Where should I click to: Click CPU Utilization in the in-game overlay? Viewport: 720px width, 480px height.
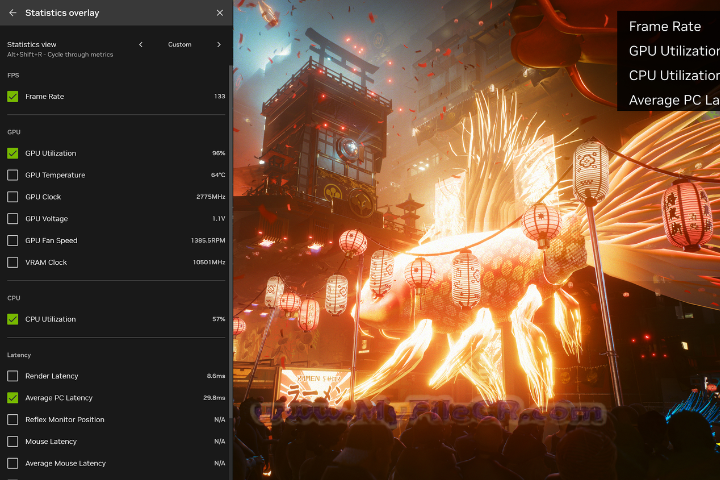coord(674,75)
